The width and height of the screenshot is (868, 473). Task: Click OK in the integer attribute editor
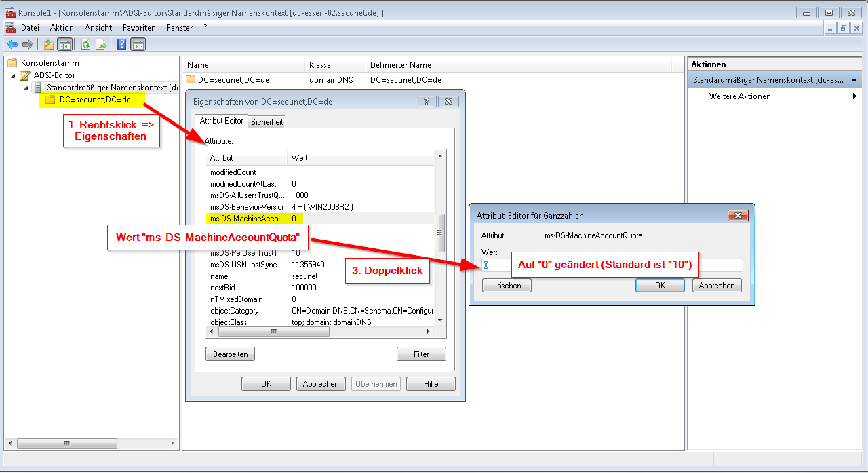point(659,286)
